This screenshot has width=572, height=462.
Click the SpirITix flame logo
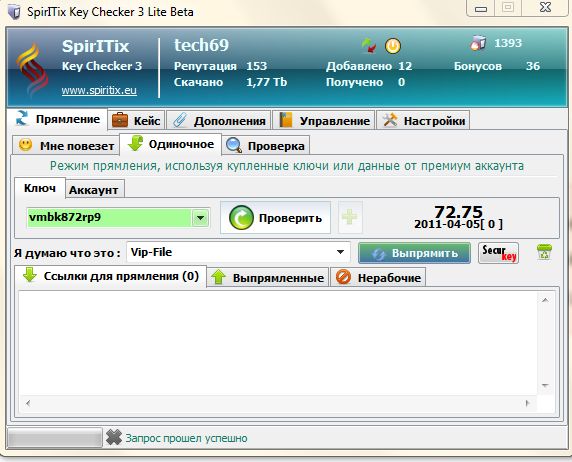(x=32, y=69)
